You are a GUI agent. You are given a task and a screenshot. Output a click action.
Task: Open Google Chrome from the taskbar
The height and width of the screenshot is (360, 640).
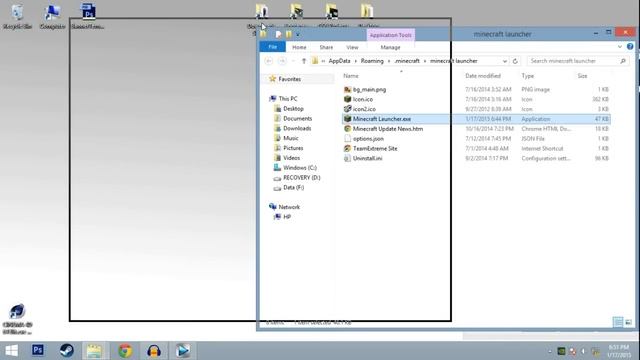click(125, 351)
